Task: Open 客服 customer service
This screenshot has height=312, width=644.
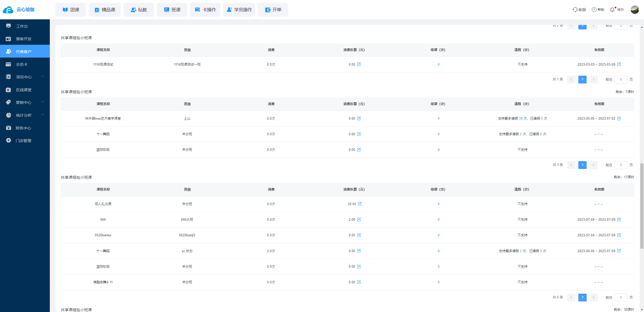Action: pyautogui.click(x=579, y=10)
